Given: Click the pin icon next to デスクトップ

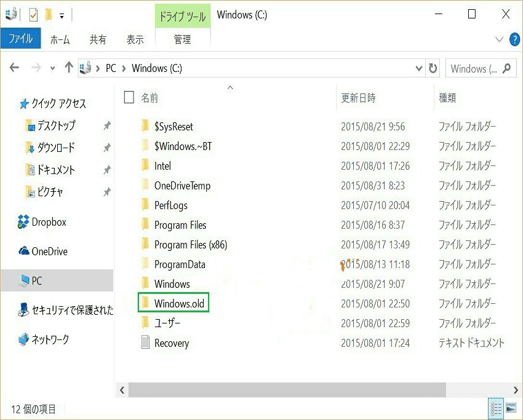Looking at the screenshot, I should (x=106, y=125).
